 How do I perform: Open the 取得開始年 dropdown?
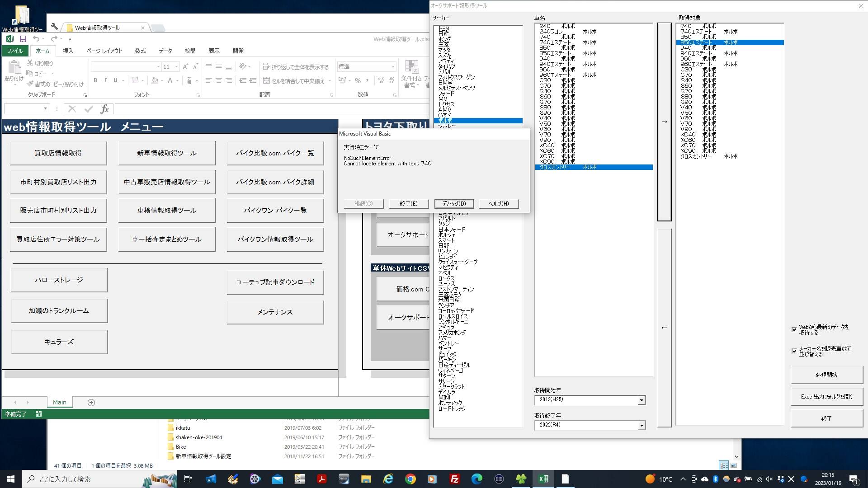point(641,400)
